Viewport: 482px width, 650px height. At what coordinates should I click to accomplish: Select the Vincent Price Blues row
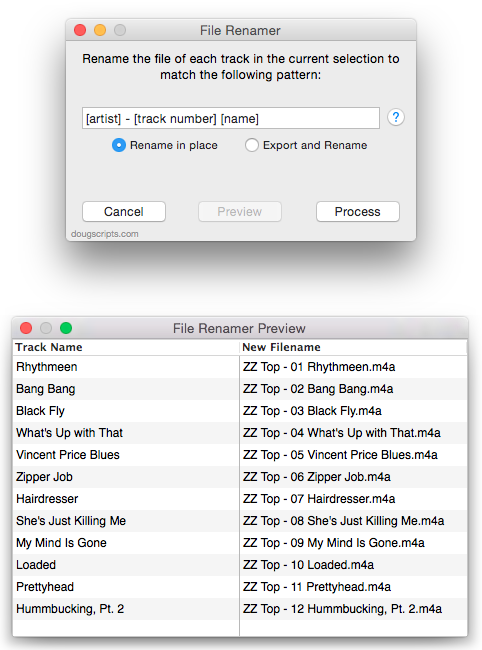(240, 455)
